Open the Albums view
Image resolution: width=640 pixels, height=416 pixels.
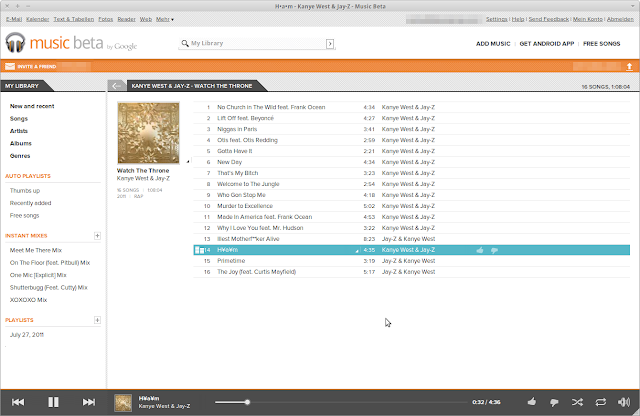pos(21,143)
